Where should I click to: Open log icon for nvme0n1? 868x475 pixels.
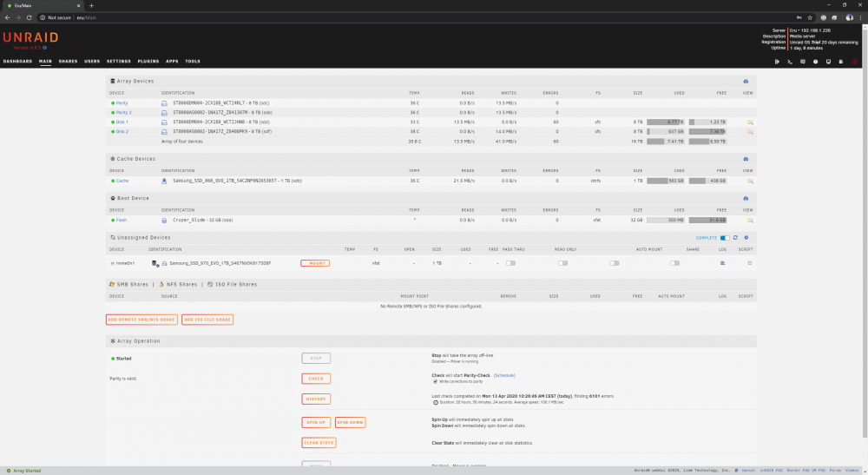tap(722, 263)
